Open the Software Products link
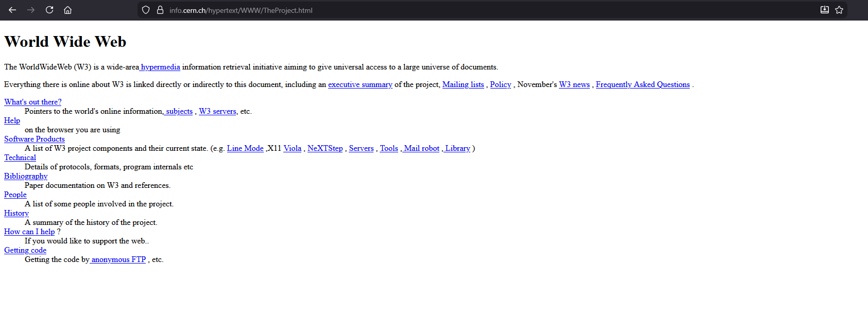Screen dimensions: 868x333 pos(35,139)
